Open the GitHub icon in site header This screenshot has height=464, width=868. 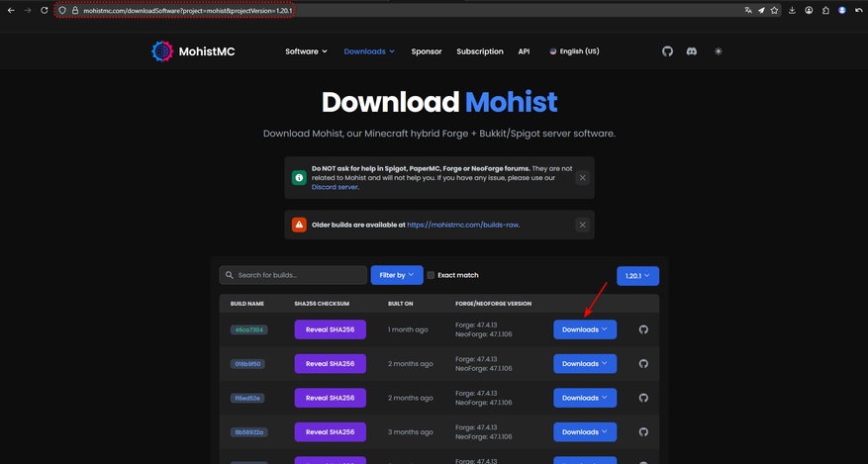[668, 51]
